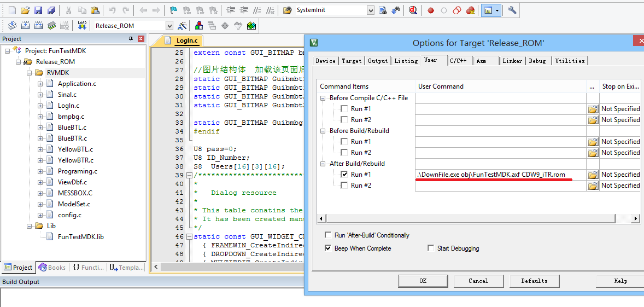Enable Run 'After-Build' Conditionally

click(328, 235)
